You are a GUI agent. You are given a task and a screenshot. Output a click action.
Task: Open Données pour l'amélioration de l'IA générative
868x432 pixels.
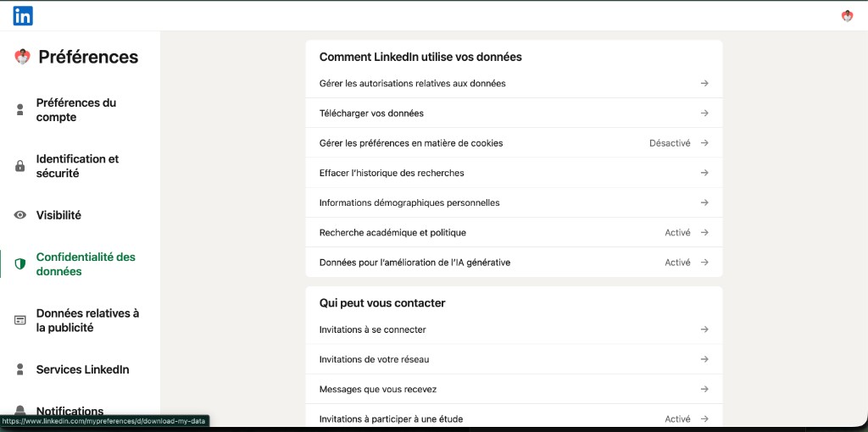coord(514,263)
